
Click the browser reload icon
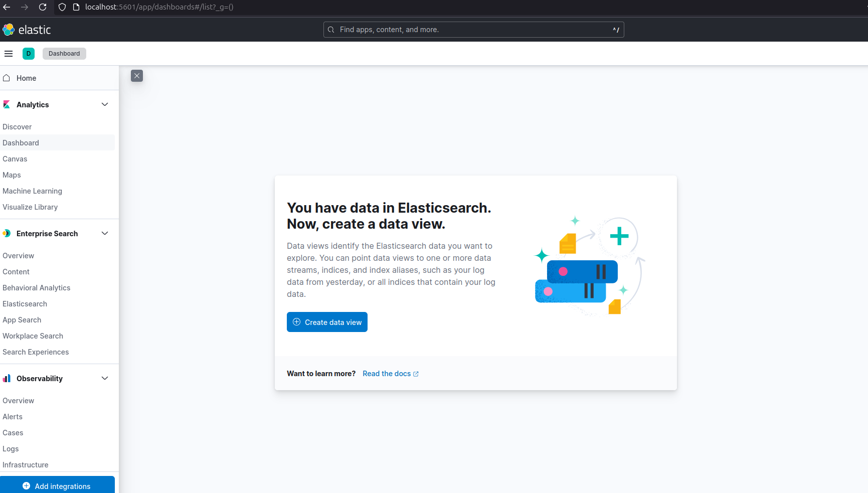point(43,7)
